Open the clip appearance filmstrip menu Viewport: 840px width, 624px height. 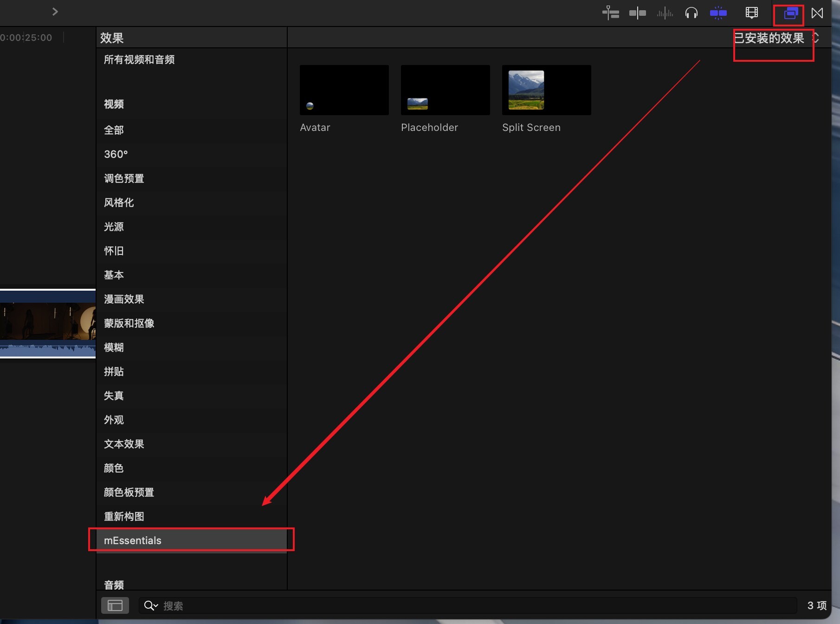click(752, 13)
